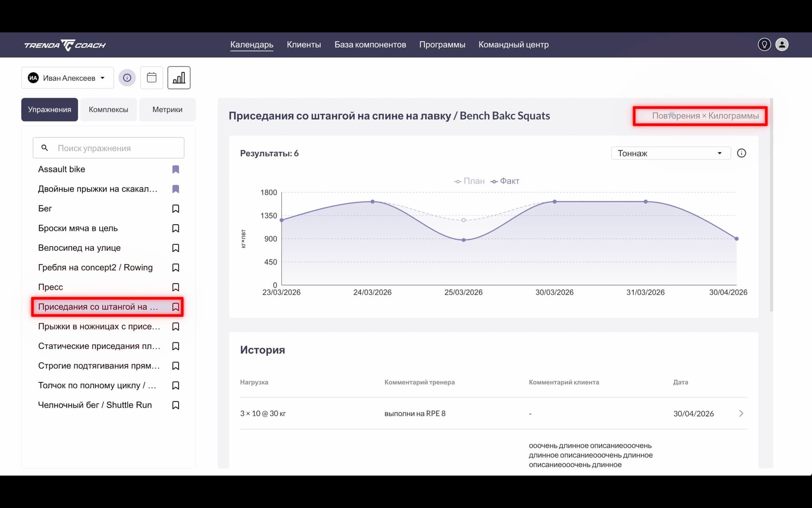Open the calendar view icon button

[x=151, y=78]
